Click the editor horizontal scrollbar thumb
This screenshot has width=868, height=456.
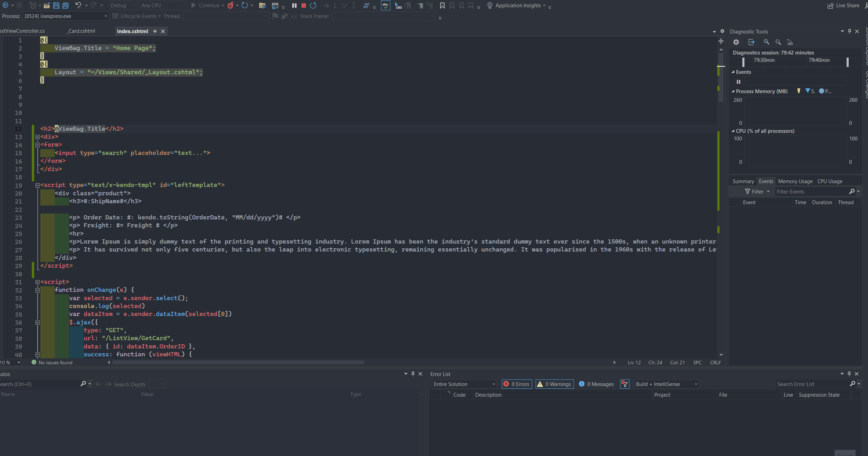238,363
